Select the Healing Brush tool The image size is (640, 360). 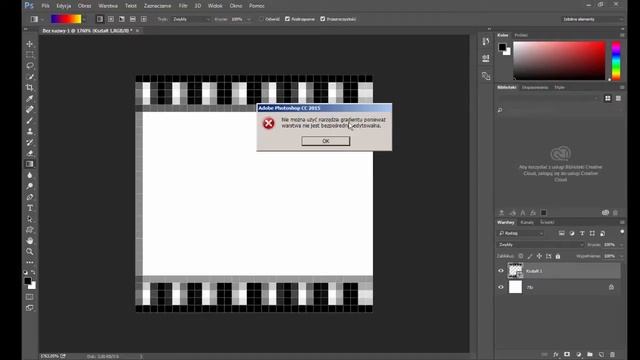click(x=30, y=109)
